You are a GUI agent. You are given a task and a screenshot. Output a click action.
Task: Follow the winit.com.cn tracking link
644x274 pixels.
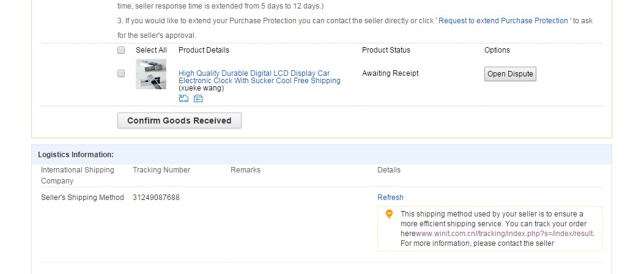coord(505,234)
